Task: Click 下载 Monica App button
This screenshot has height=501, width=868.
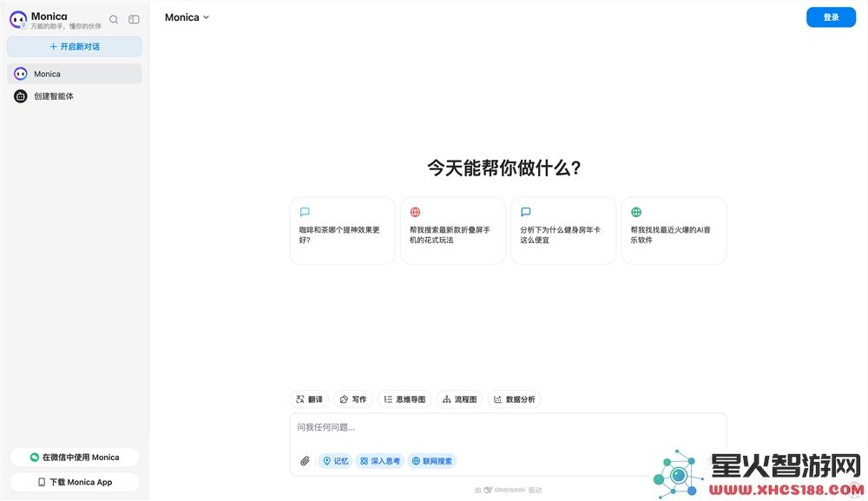Action: 74,482
